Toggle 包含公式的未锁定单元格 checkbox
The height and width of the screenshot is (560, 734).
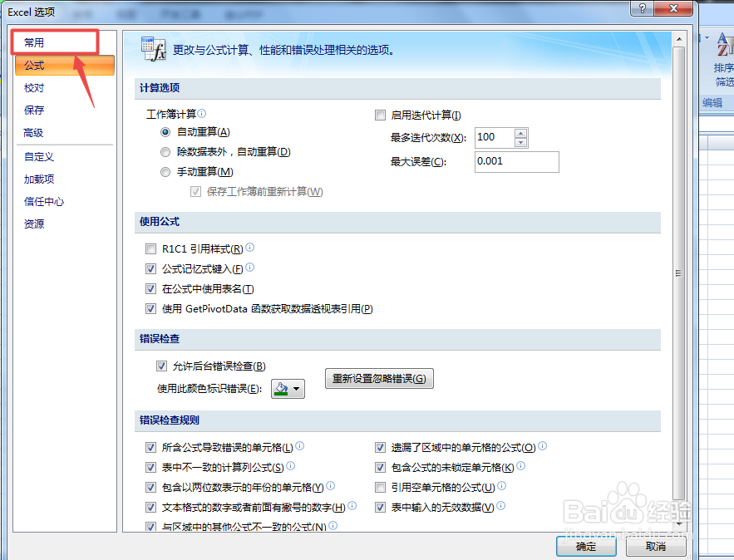click(x=380, y=468)
